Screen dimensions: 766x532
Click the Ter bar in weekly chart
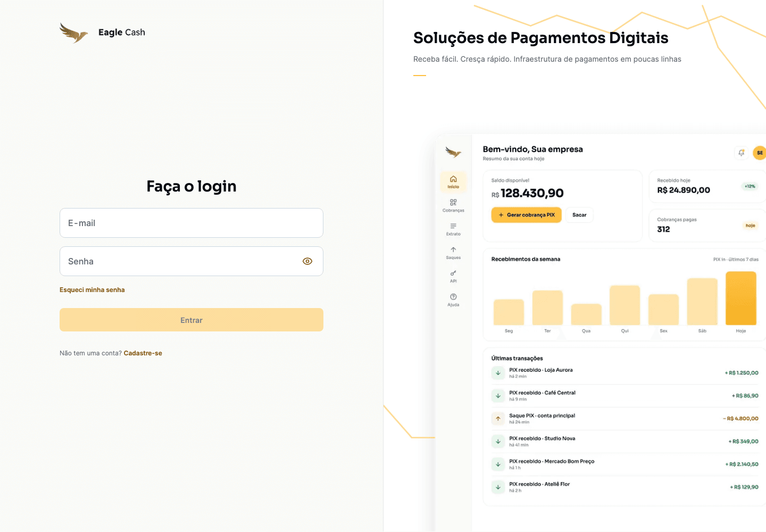547,307
